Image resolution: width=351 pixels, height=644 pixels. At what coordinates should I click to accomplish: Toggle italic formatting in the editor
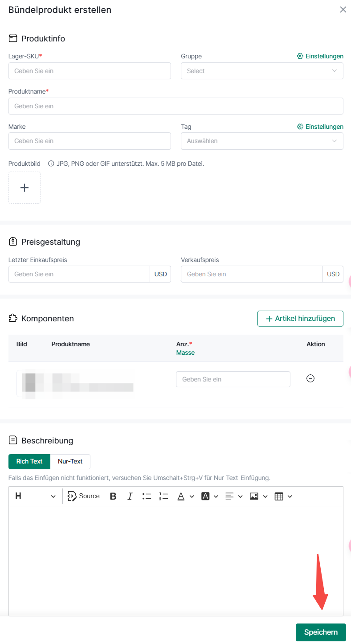(x=130, y=496)
